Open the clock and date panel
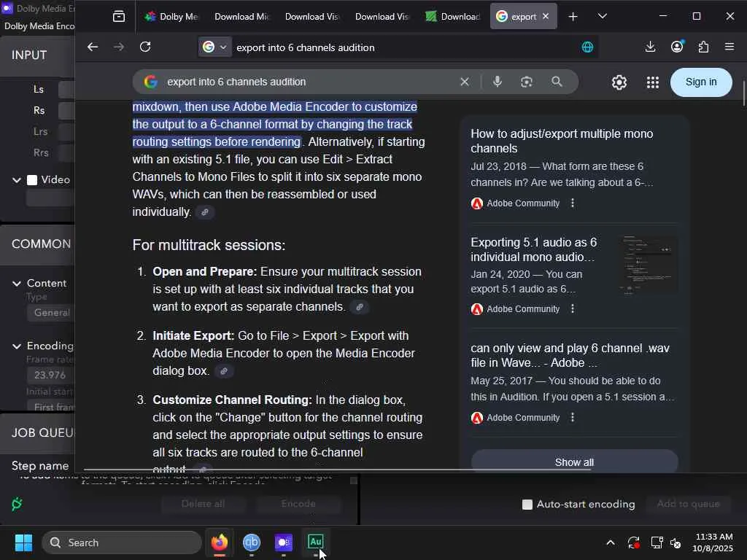The width and height of the screenshot is (747, 560). 713,542
